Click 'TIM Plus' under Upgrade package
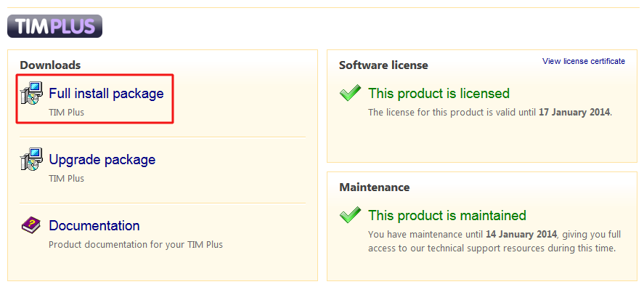This screenshot has height=287, width=644. [x=67, y=179]
